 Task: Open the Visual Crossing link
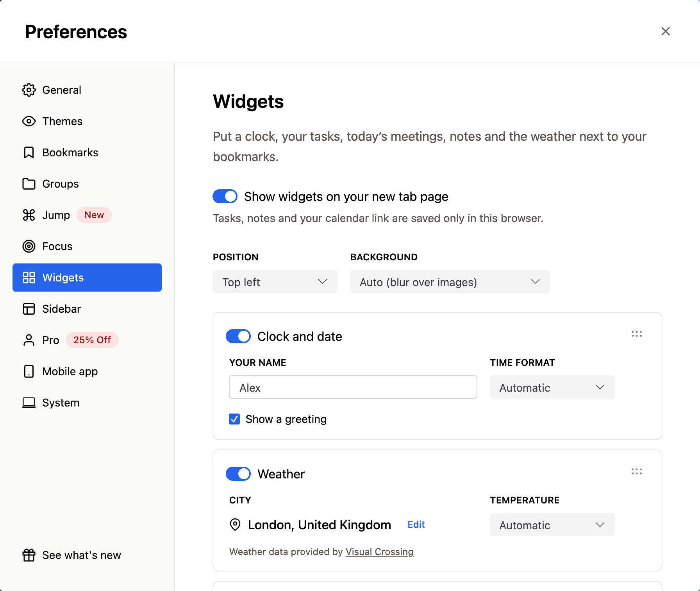click(x=379, y=552)
